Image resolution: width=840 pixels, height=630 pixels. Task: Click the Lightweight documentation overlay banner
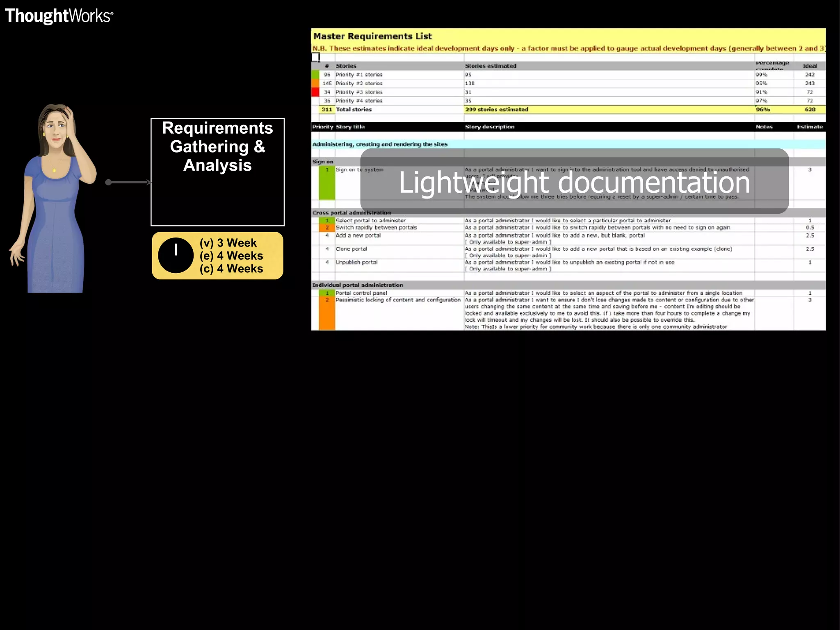click(574, 181)
